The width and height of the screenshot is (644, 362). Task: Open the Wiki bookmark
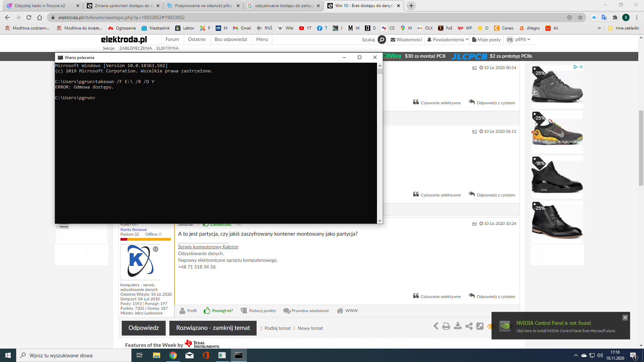tap(286, 28)
